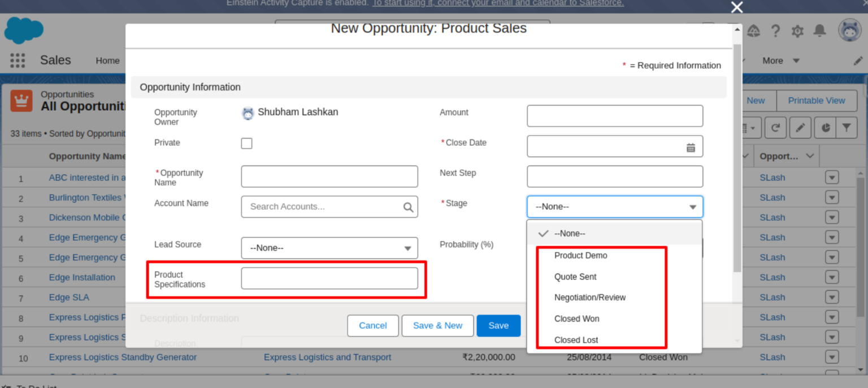
Task: Select Quote Sent from the Stage dropdown
Action: coord(575,277)
